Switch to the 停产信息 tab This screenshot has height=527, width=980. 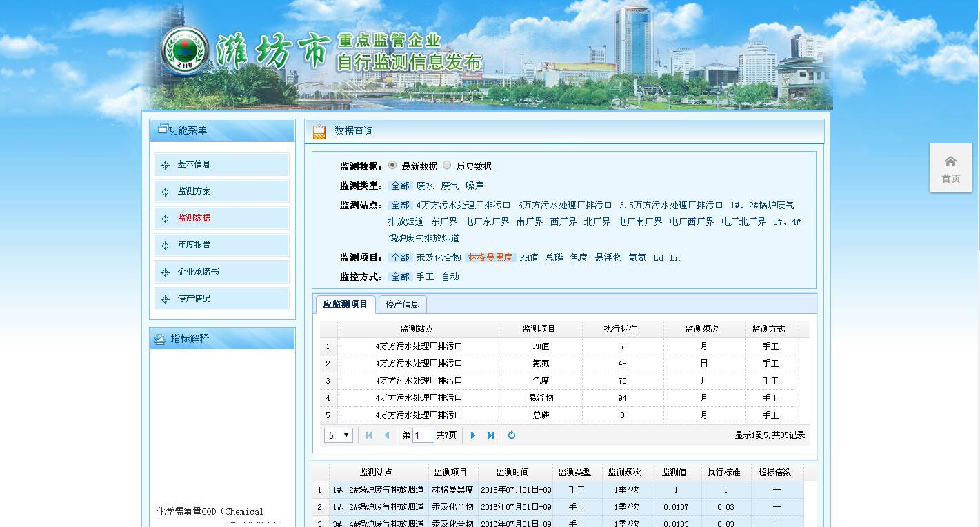click(x=402, y=304)
